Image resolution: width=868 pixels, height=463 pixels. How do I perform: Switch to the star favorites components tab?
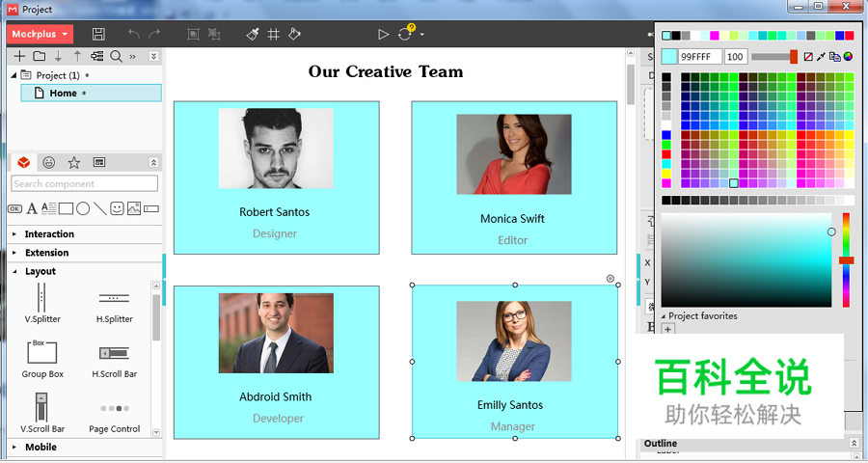click(x=74, y=162)
